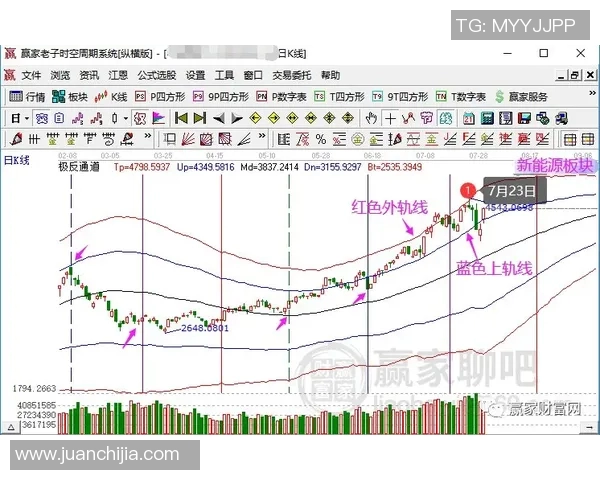Click the yellow diamond right-arrow icon
The width and height of the screenshot is (600, 480).
point(274,119)
